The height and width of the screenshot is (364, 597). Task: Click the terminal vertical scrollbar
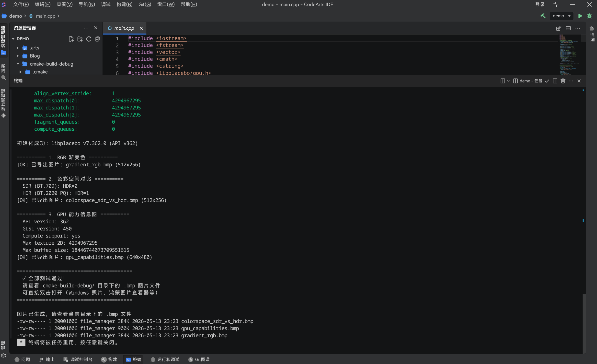pyautogui.click(x=584, y=323)
